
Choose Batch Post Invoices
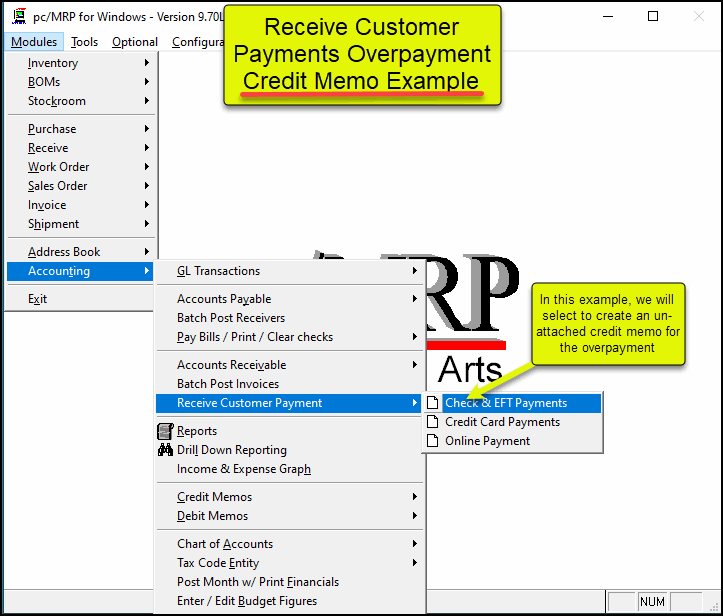[x=228, y=384]
